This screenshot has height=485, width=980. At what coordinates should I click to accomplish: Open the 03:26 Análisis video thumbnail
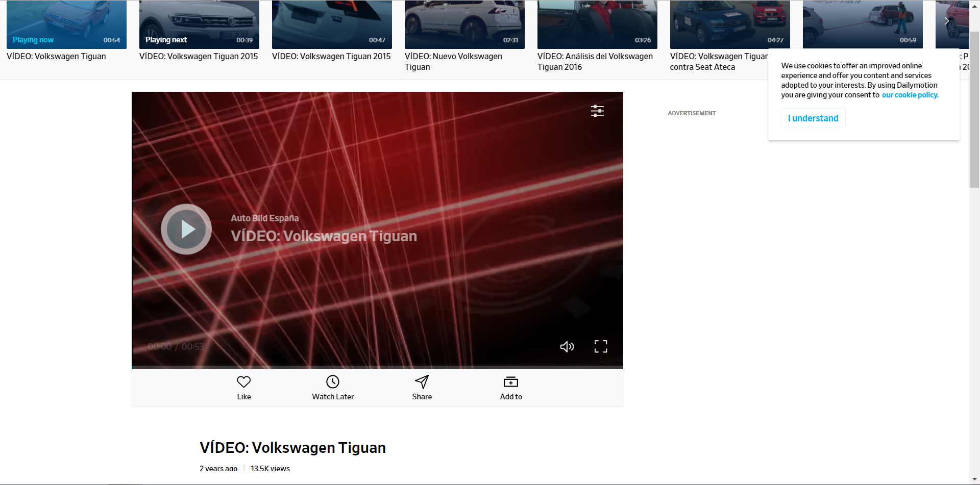point(597,24)
